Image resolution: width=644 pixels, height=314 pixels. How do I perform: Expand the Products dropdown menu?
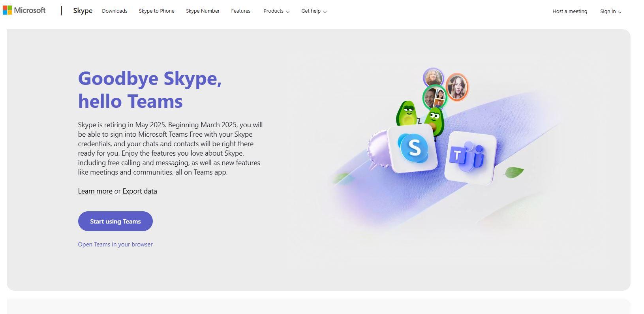276,11
